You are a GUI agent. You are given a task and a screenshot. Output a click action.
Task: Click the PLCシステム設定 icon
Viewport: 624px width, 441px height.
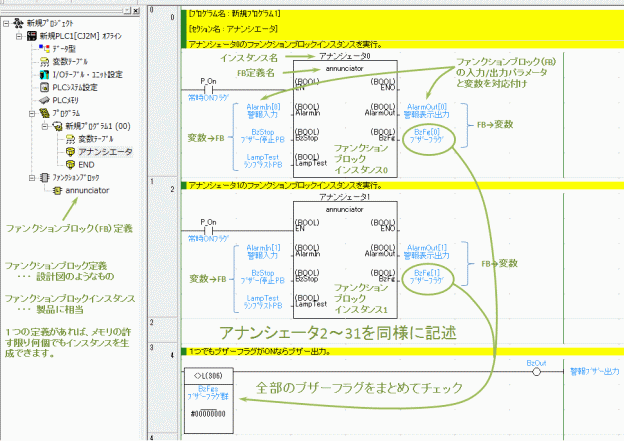44,87
